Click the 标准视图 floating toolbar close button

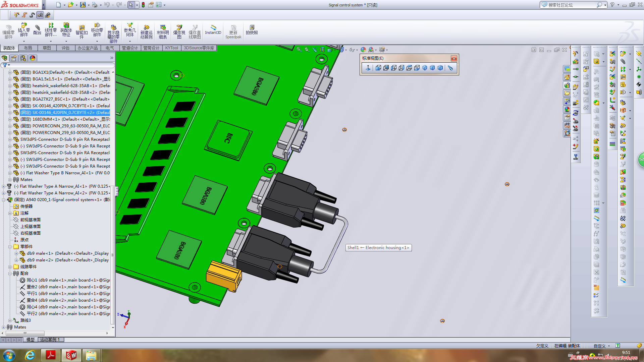tap(453, 58)
